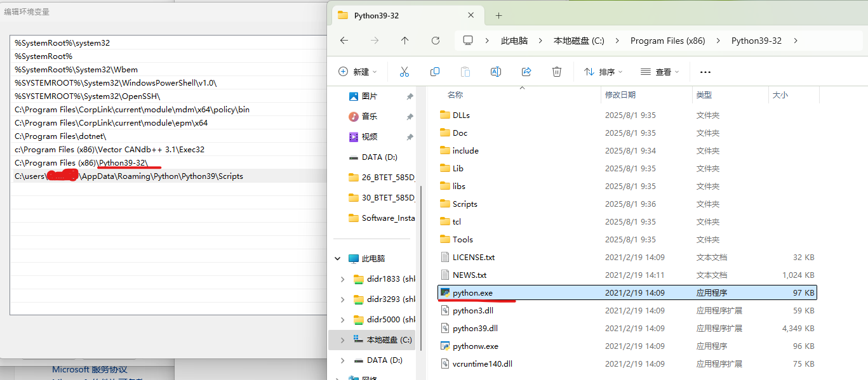Select the python3.dll file
This screenshot has width=868, height=380.
coord(627,311)
